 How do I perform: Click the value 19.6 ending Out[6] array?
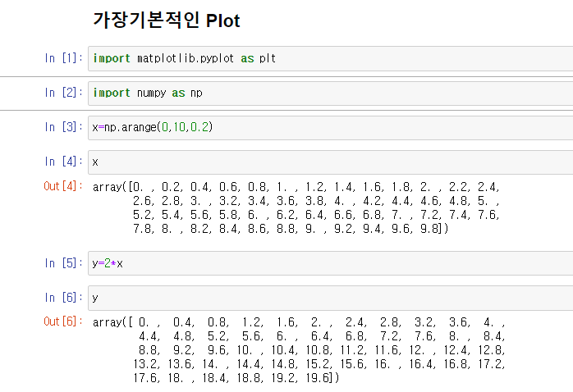coord(317,378)
